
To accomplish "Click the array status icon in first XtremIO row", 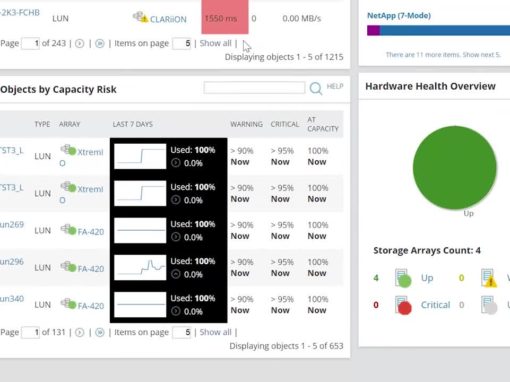I will click(68, 150).
